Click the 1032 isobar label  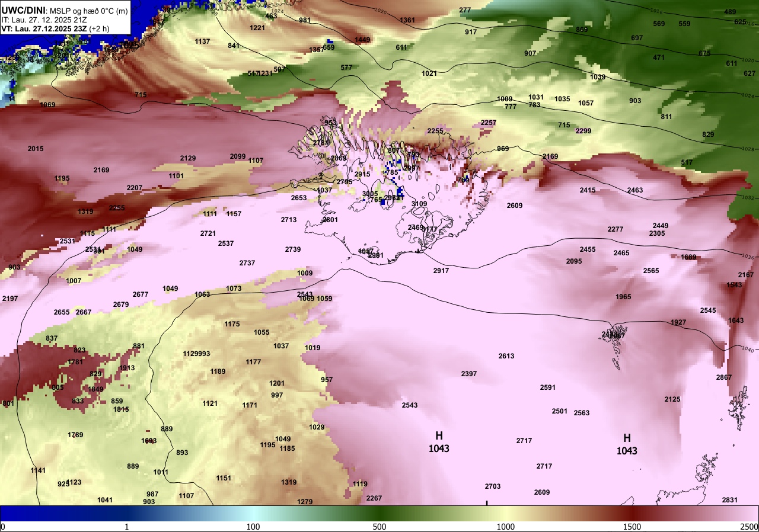point(748,197)
